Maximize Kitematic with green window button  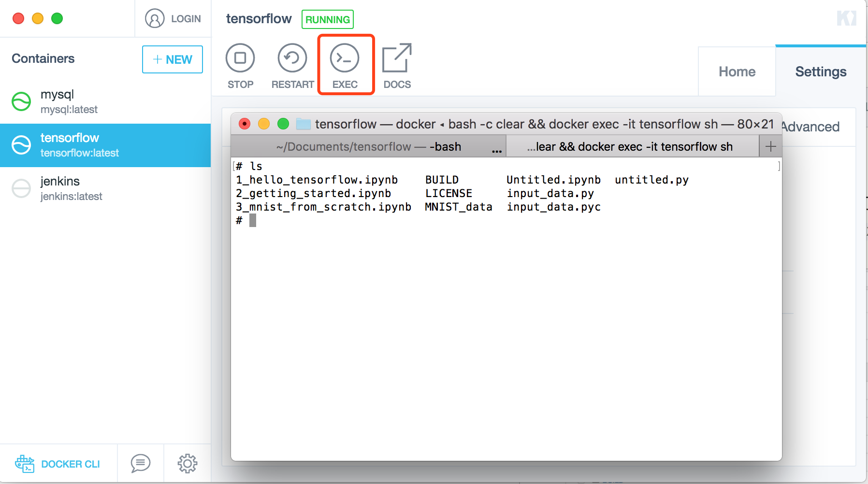pyautogui.click(x=57, y=18)
